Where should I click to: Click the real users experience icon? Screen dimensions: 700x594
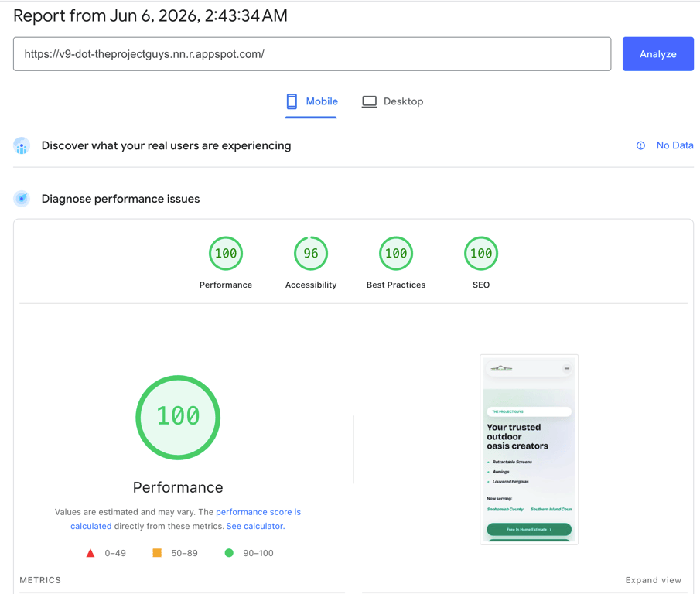coord(22,146)
